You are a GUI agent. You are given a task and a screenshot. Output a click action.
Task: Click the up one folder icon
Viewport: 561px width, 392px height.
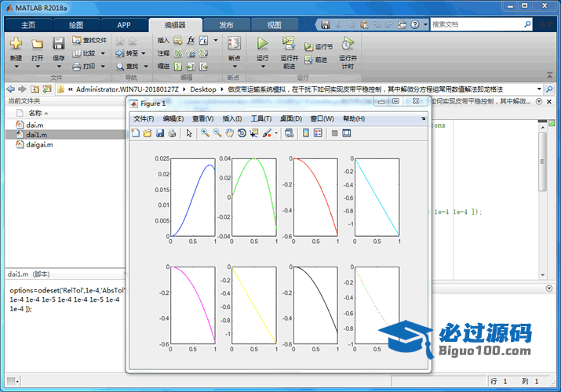[x=35, y=89]
